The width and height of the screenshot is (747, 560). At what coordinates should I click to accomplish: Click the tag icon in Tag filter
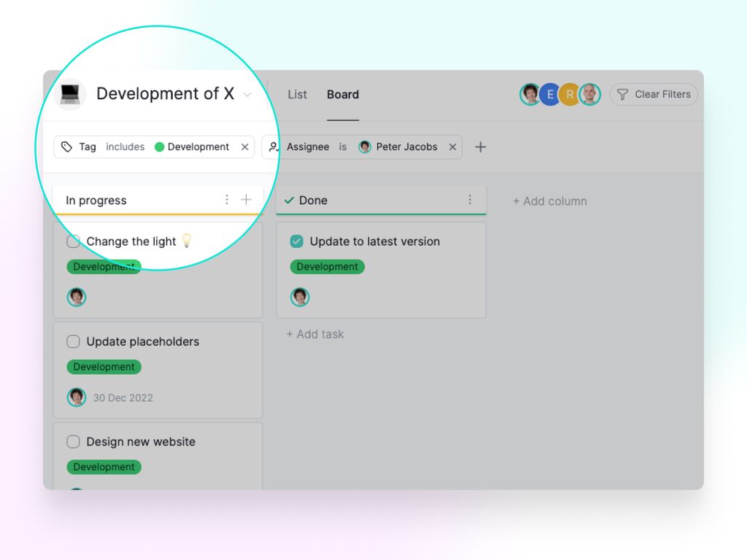pos(66,147)
